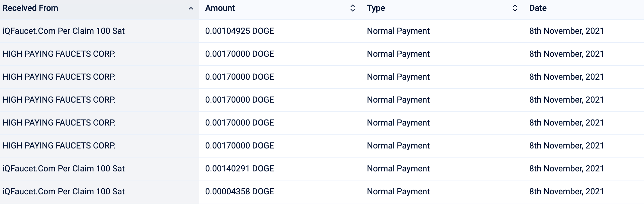Select the last HIGH PAYING FAUCETS CORP. entry
Screen dimensions: 644x204
(x=59, y=146)
